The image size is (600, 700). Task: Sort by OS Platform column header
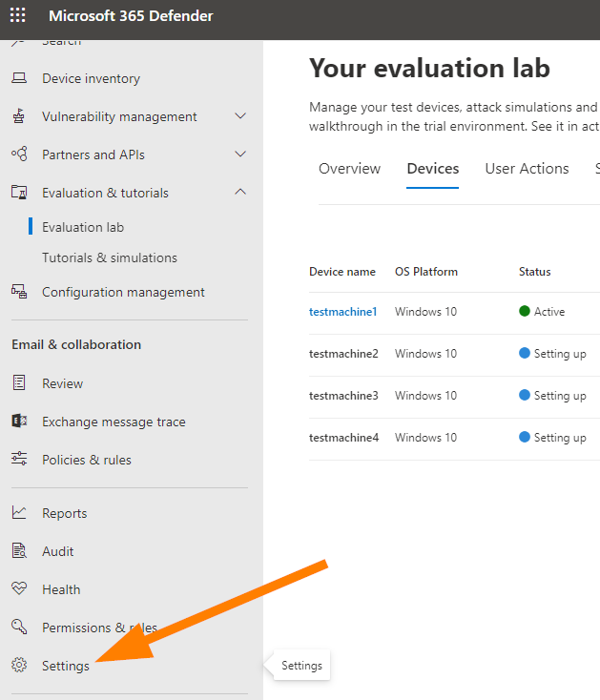tap(425, 272)
